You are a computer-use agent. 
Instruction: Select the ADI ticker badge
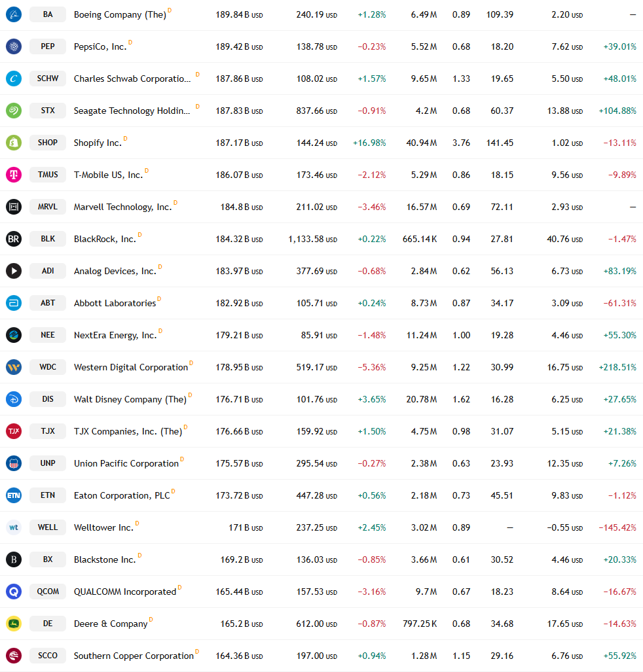pyautogui.click(x=48, y=271)
